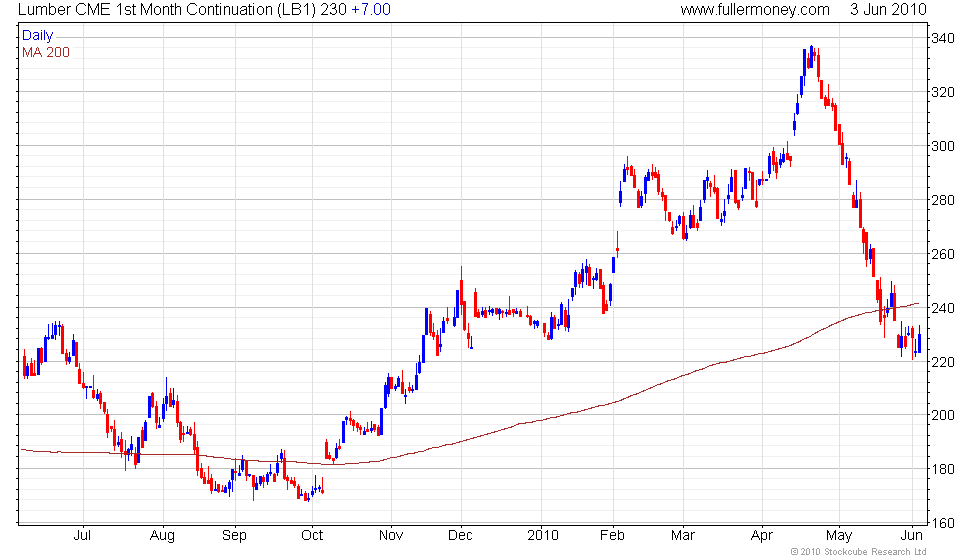Click the price change '+7.00' in header
Image resolution: width=980 pixels, height=560 pixels.
coord(371,10)
